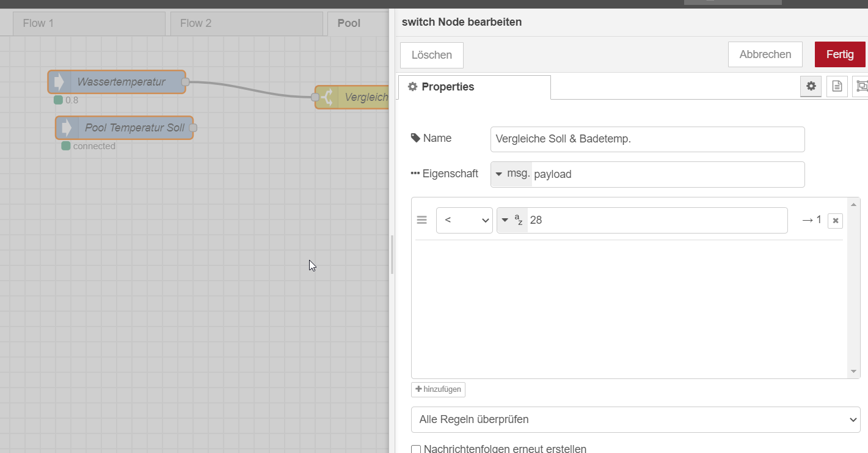Click into the Name input field

point(647,139)
